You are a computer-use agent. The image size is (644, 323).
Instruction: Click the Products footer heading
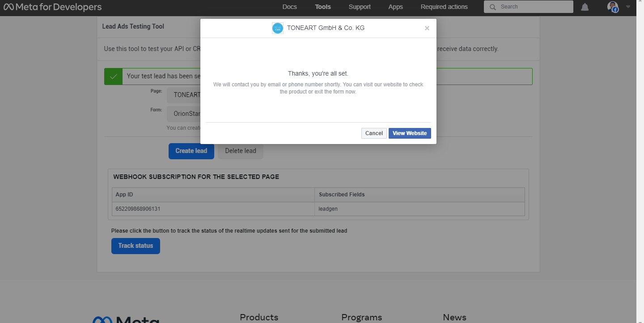pos(259,317)
